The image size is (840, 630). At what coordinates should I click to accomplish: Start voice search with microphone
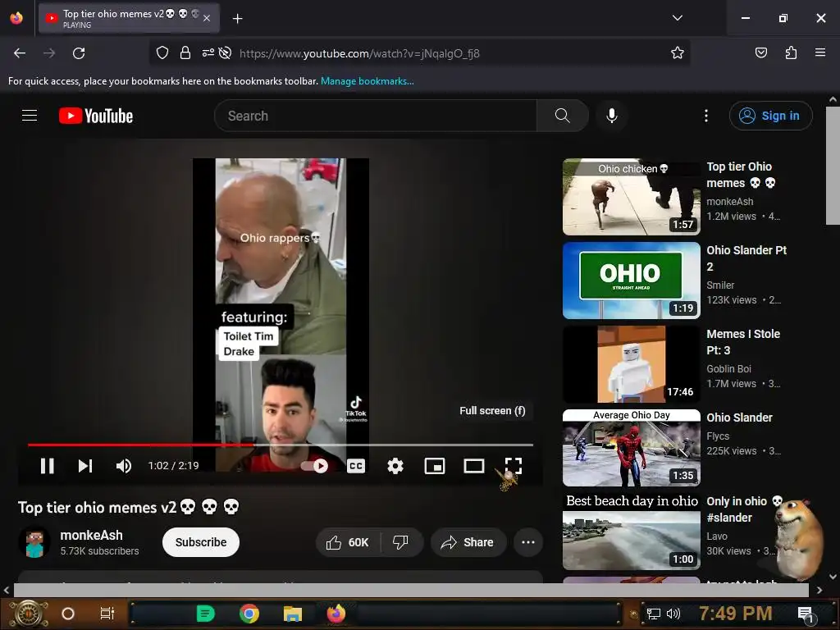pos(612,116)
